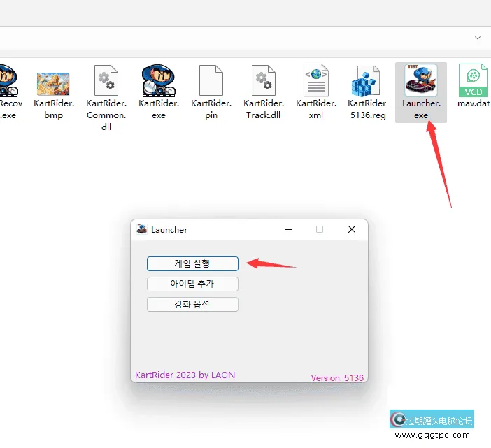Select the KartRider.Common.dll file
The image size is (491, 448).
coord(106,81)
